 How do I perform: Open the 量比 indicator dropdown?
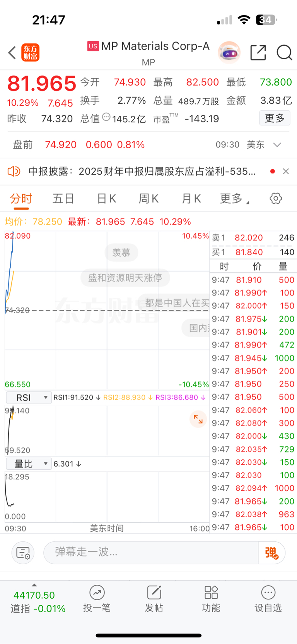point(29,464)
